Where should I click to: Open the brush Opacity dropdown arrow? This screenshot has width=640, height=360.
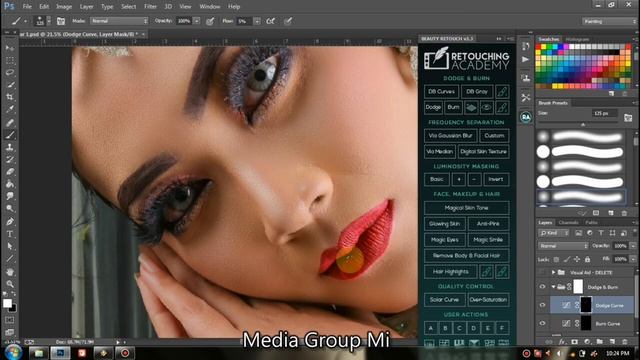tap(197, 21)
